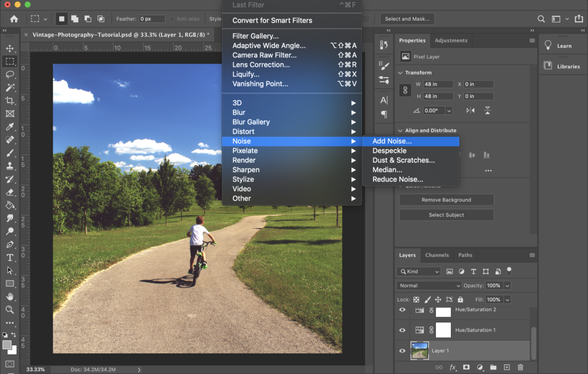Click the Select Subject button
This screenshot has width=588, height=374.
446,215
